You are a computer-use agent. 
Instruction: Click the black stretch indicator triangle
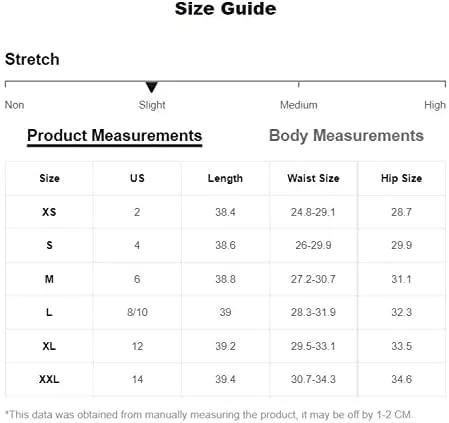(152, 87)
